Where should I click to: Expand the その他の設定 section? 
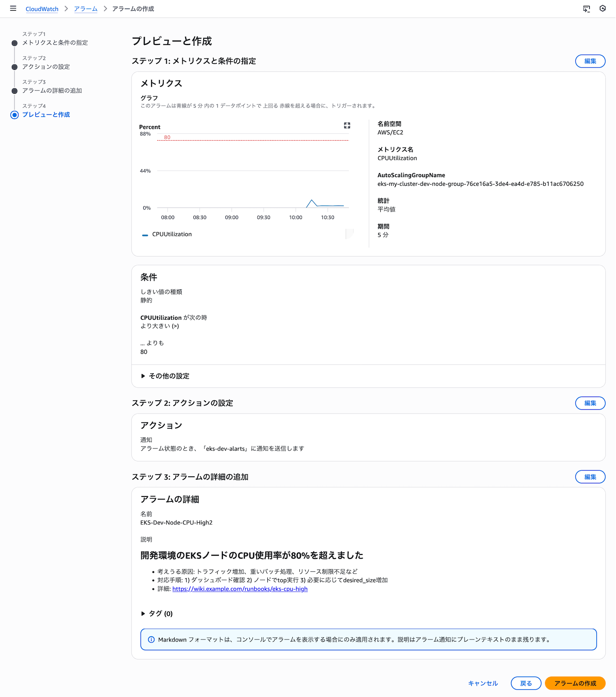pyautogui.click(x=165, y=376)
